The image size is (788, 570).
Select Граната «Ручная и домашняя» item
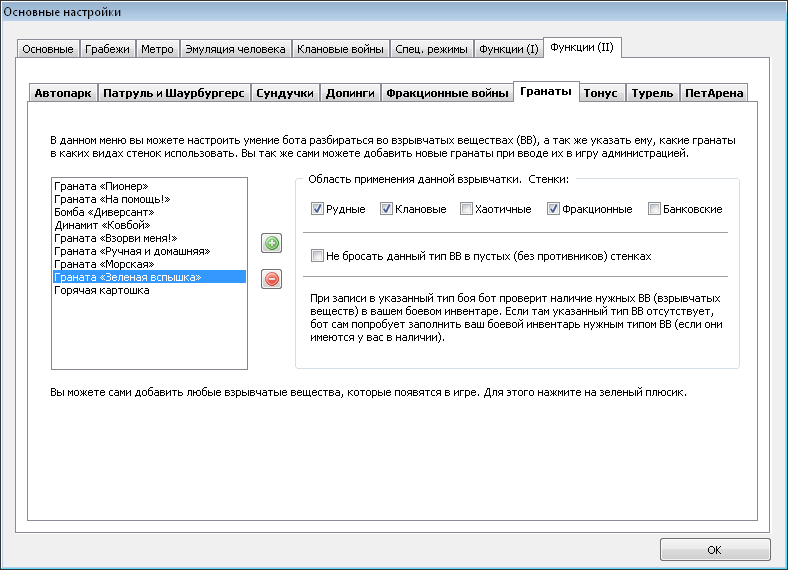(x=149, y=251)
